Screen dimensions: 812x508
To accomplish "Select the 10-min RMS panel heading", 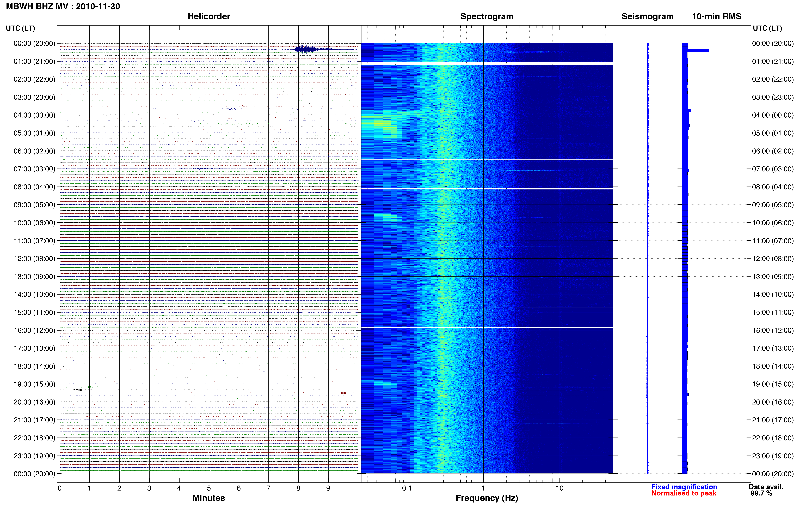I will coord(716,16).
